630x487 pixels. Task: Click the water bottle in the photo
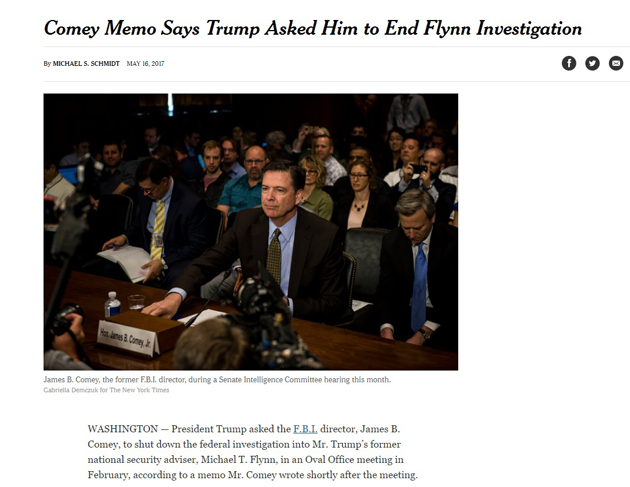coord(113,303)
